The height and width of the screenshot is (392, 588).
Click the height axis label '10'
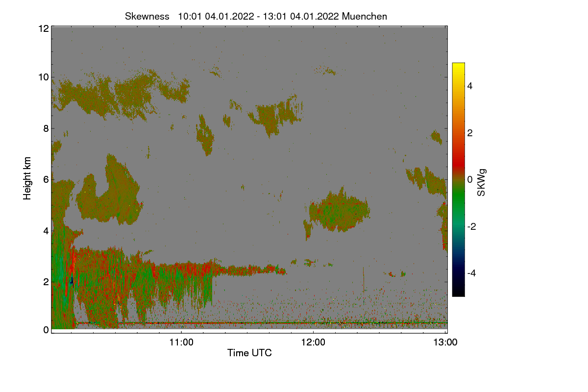[43, 77]
